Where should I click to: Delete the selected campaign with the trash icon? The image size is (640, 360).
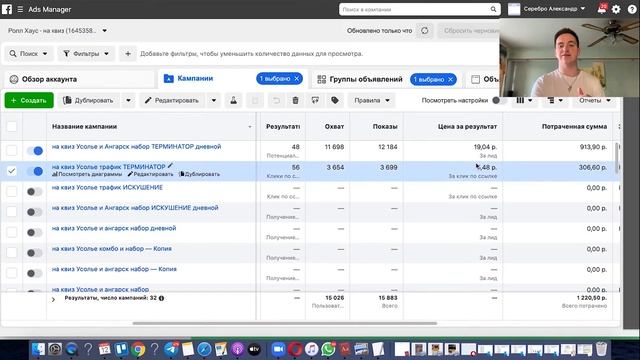pos(296,100)
